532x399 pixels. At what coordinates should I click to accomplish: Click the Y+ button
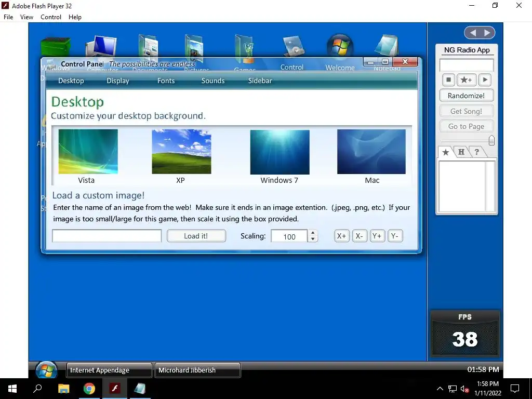pyautogui.click(x=377, y=236)
